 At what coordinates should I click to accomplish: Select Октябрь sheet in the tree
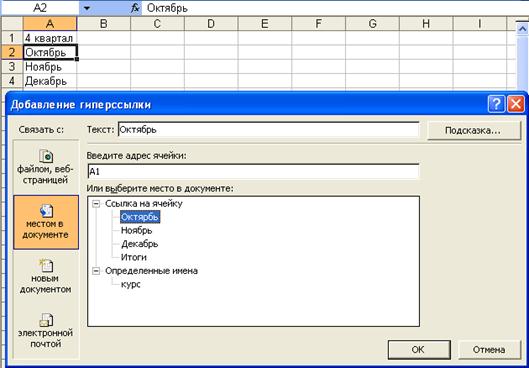point(140,217)
